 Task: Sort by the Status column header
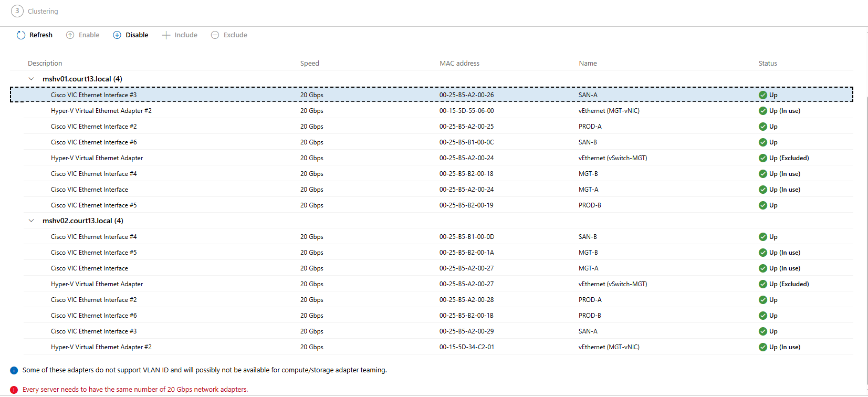coord(768,63)
